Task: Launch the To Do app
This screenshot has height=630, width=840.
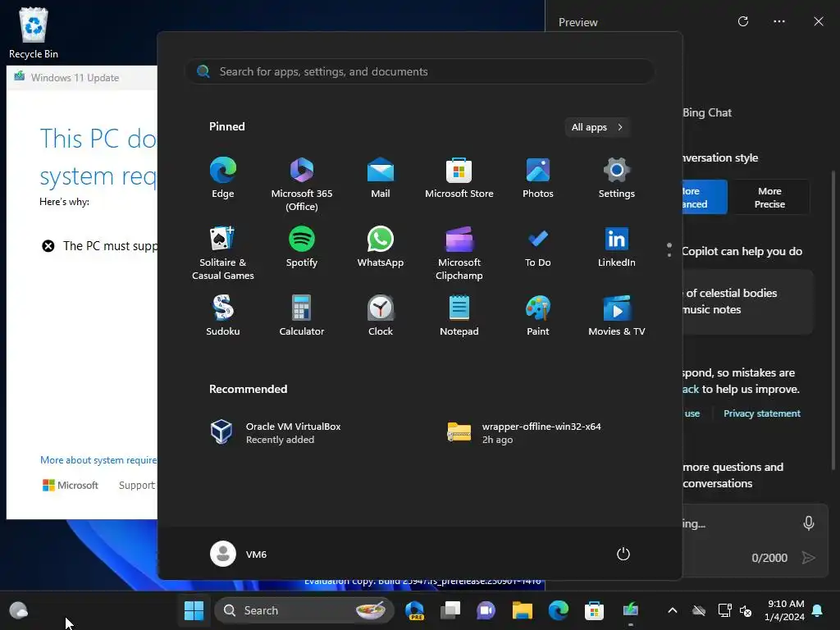Action: coord(538,247)
